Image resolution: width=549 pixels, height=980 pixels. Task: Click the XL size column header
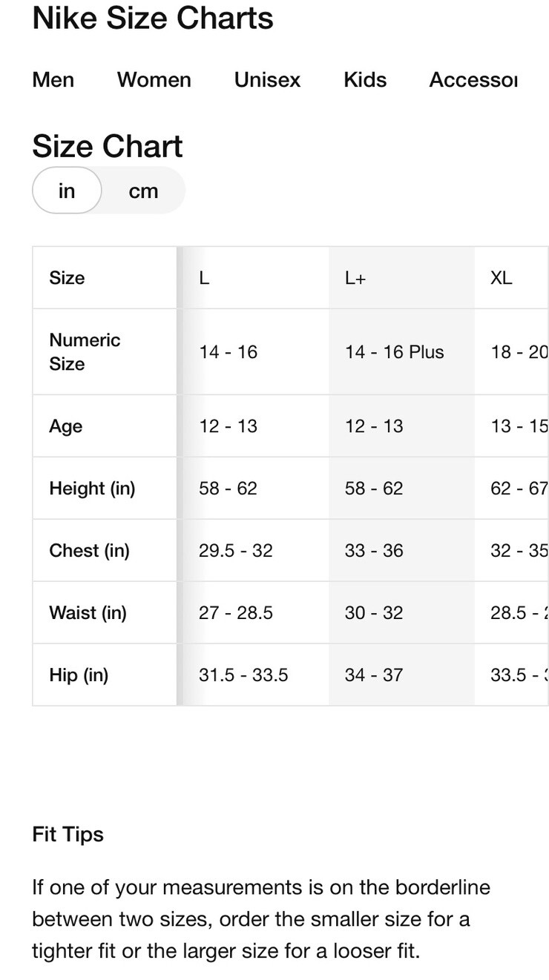click(502, 278)
